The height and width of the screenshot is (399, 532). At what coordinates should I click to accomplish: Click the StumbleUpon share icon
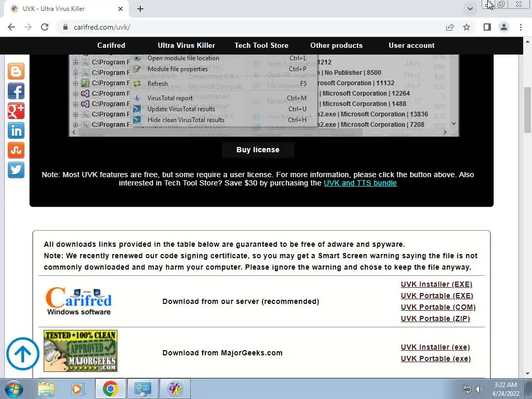click(x=16, y=150)
